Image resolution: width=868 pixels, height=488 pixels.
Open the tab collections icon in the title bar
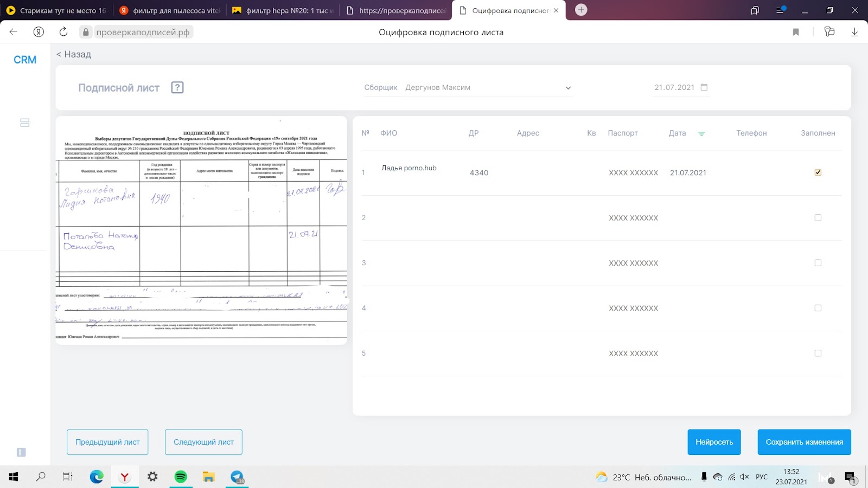coord(755,10)
